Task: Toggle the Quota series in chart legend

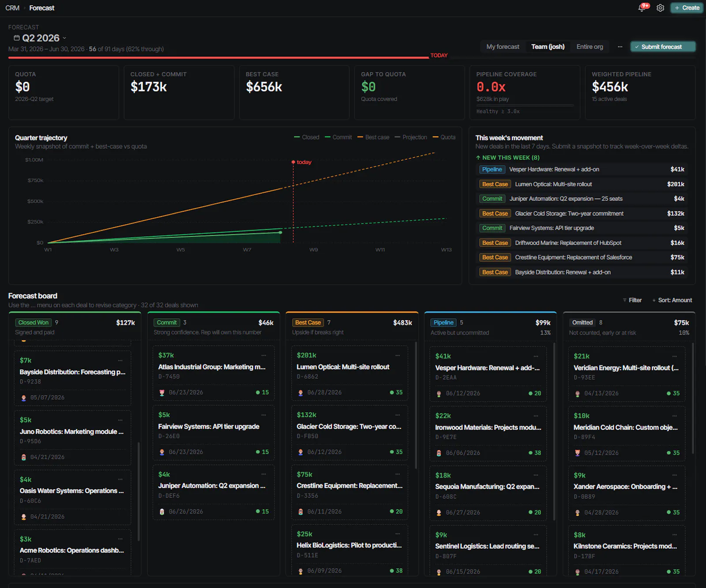Action: (x=444, y=137)
